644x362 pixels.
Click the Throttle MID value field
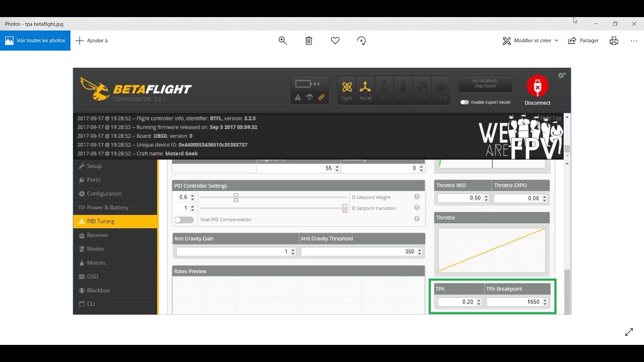tap(463, 199)
